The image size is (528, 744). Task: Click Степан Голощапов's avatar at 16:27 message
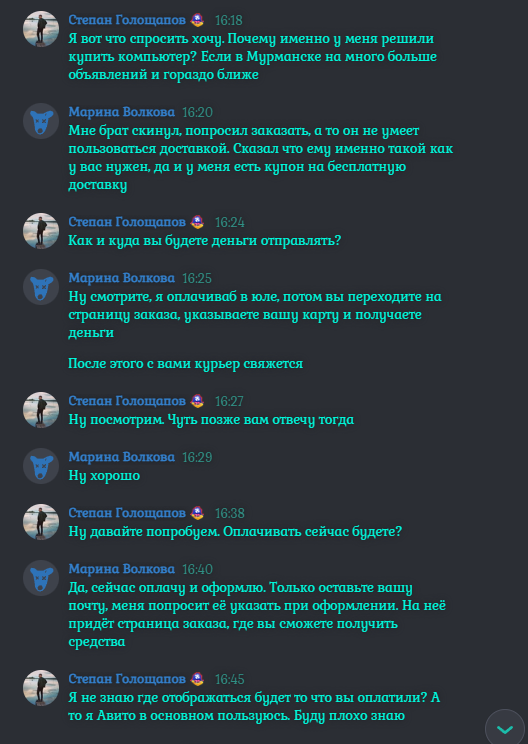pyautogui.click(x=41, y=409)
